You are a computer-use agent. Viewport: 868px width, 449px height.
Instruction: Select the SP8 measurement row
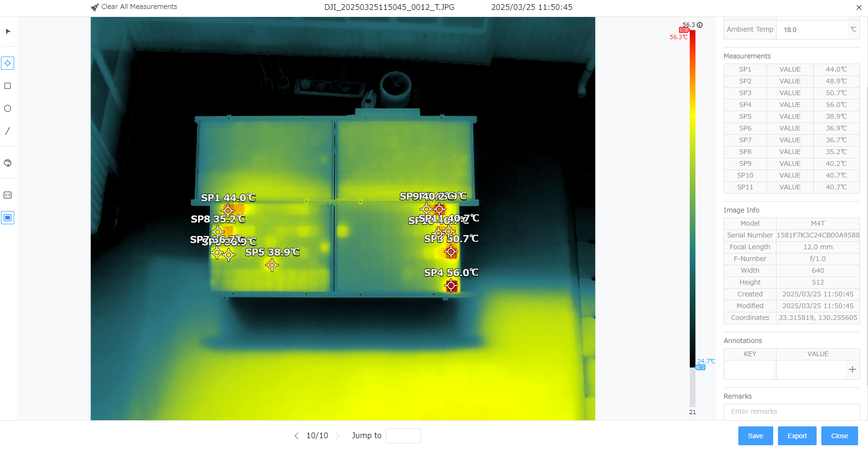(792, 152)
